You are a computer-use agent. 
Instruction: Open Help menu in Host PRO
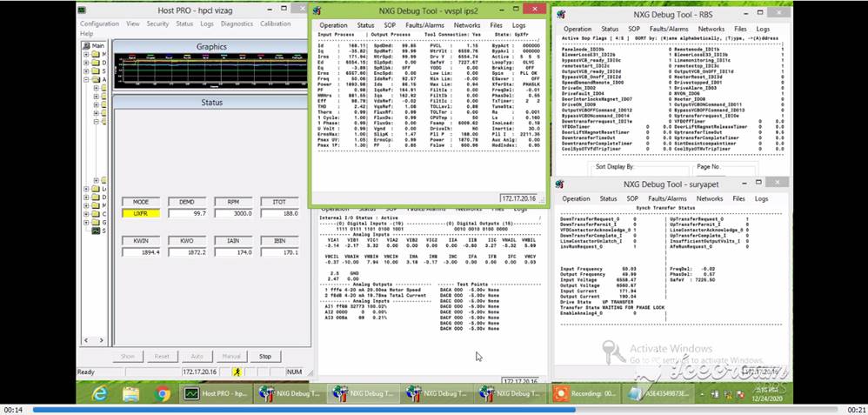click(86, 33)
